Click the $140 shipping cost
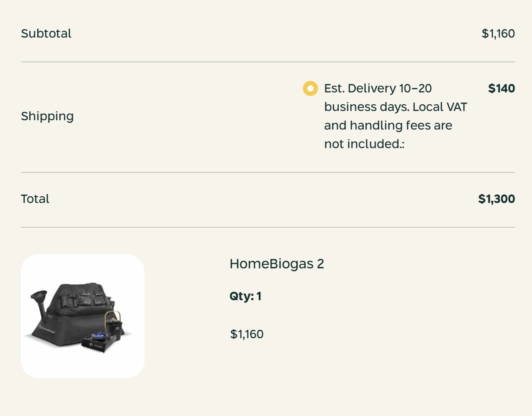 coord(501,88)
